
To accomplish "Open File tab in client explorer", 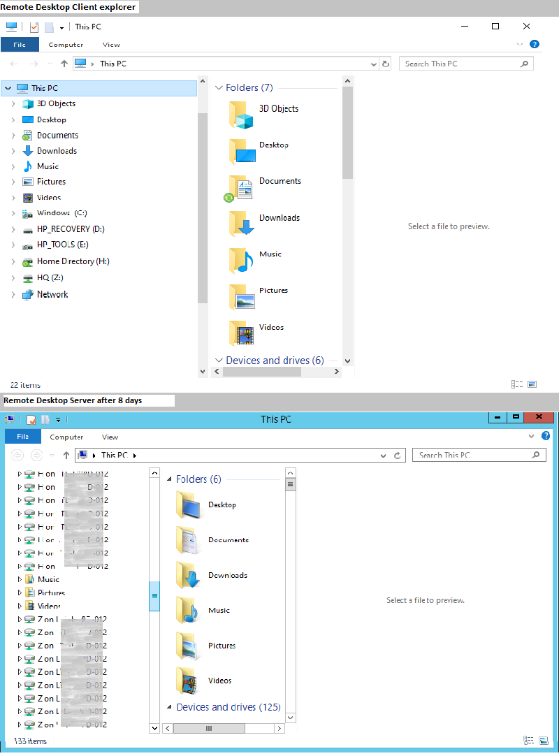I will pos(20,44).
